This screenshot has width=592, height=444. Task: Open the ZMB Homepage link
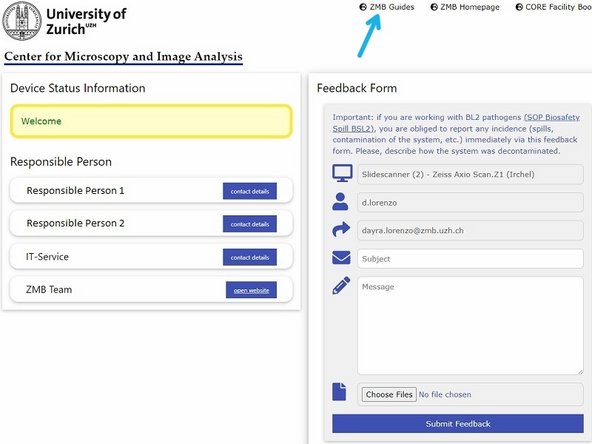click(x=470, y=7)
